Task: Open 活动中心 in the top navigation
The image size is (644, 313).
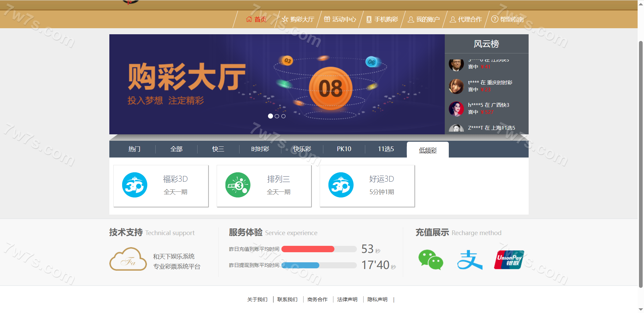Action: 340,19
